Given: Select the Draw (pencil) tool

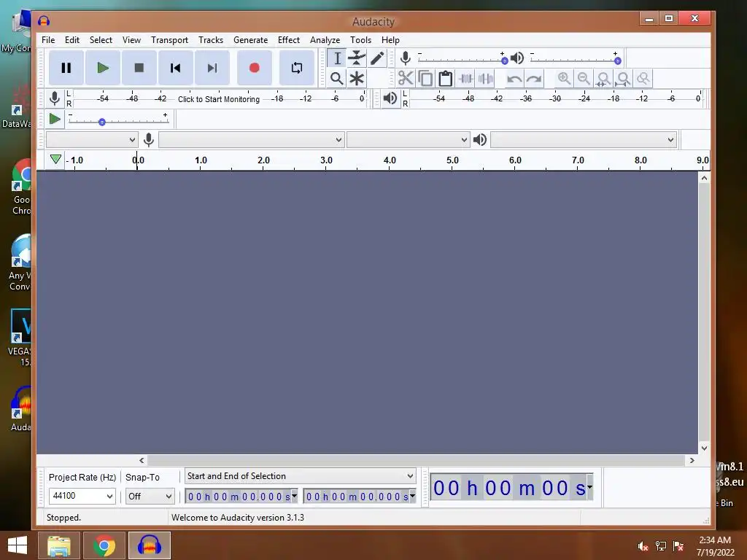Looking at the screenshot, I should pos(377,58).
